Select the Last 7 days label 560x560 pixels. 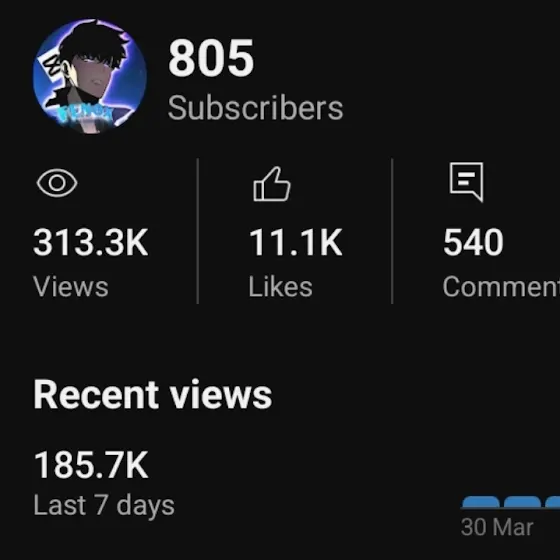pos(104,505)
